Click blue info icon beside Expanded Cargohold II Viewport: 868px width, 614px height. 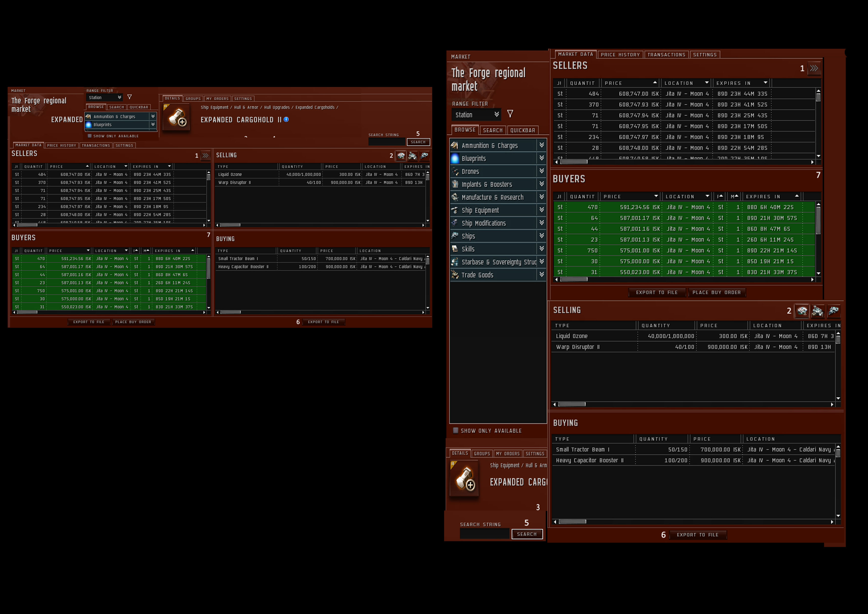click(286, 120)
